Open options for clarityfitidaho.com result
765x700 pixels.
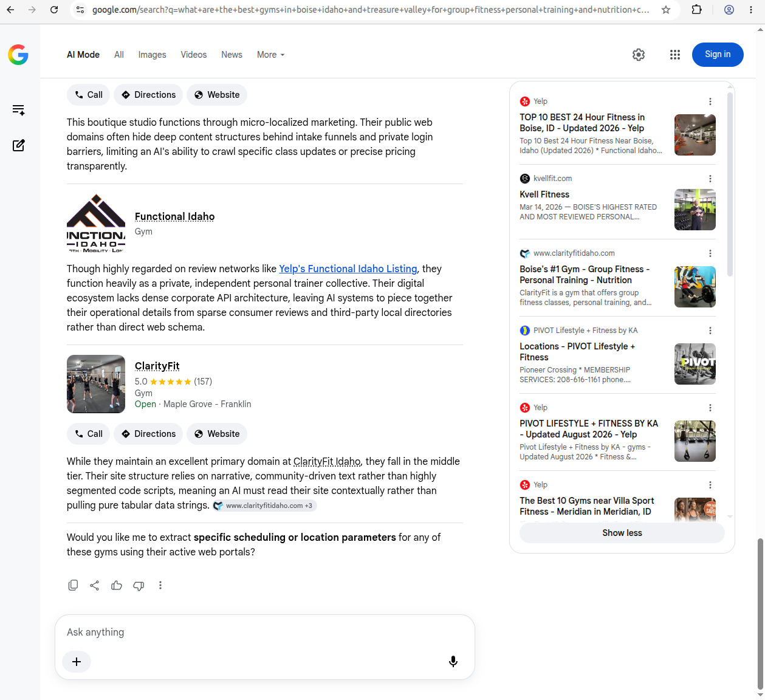[710, 253]
